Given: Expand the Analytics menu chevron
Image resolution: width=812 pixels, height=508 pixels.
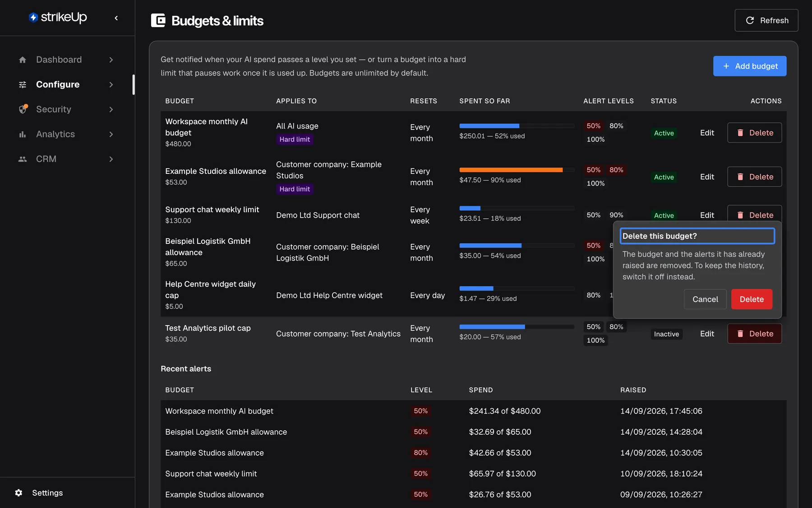Looking at the screenshot, I should (111, 134).
